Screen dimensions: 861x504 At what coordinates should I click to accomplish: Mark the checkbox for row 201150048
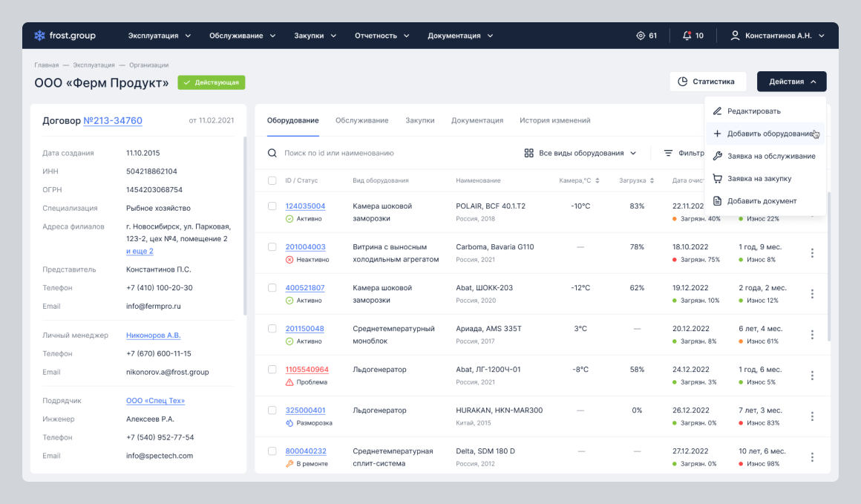pos(272,328)
